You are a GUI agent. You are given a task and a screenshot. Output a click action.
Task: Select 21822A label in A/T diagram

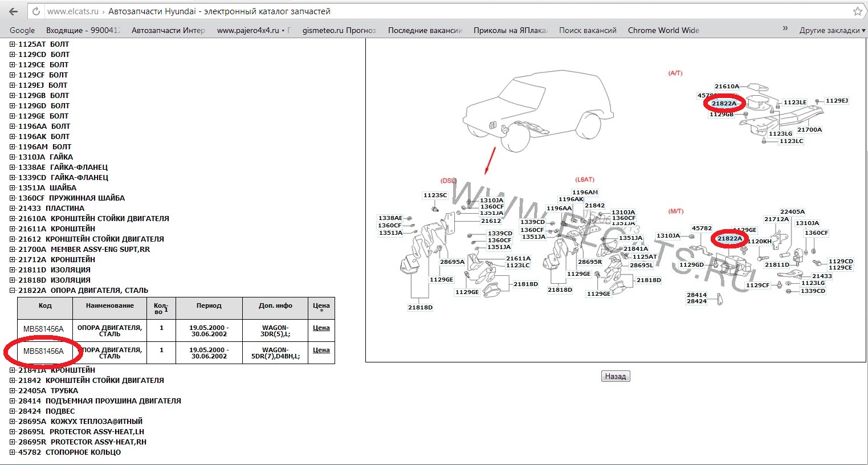(x=724, y=103)
